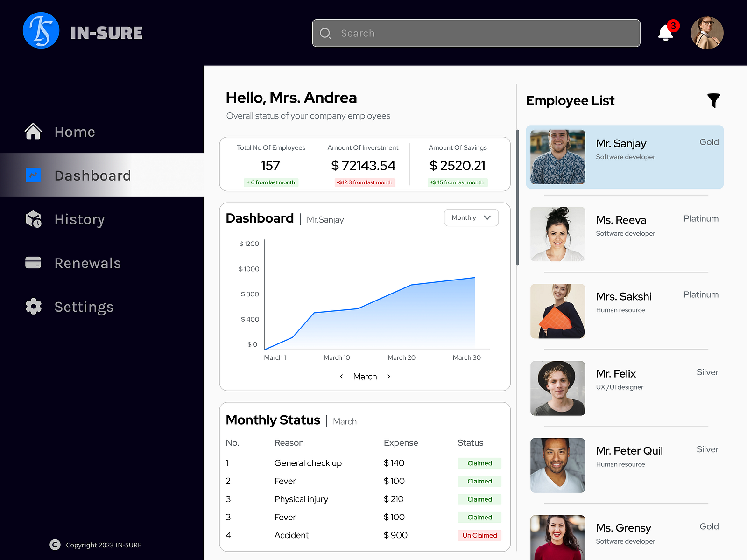Switch to the Dashboard section
Image resolution: width=747 pixels, height=560 pixels.
92,175
